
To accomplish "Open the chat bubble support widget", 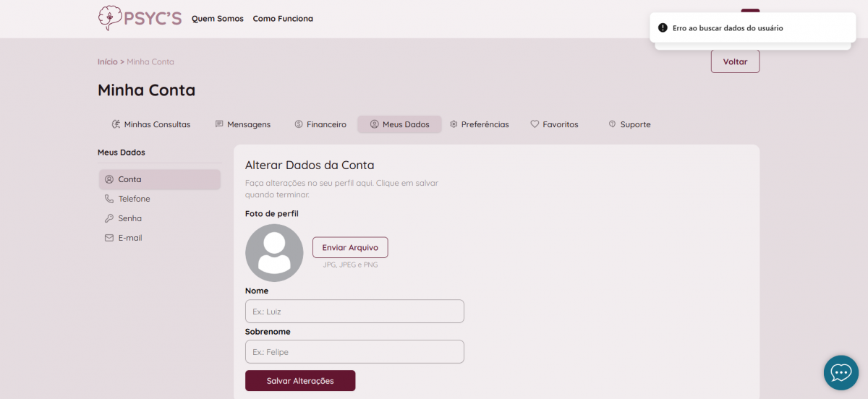I will 841,372.
